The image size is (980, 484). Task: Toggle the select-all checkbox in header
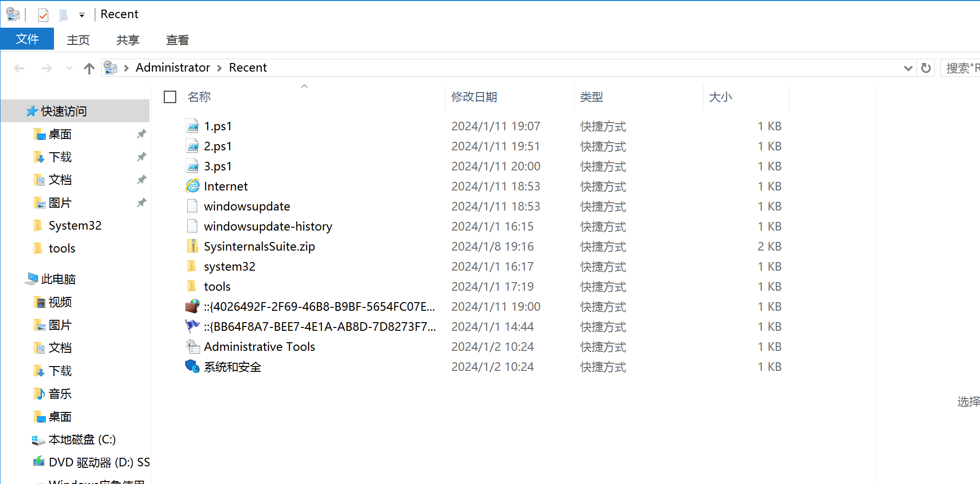coord(170,97)
